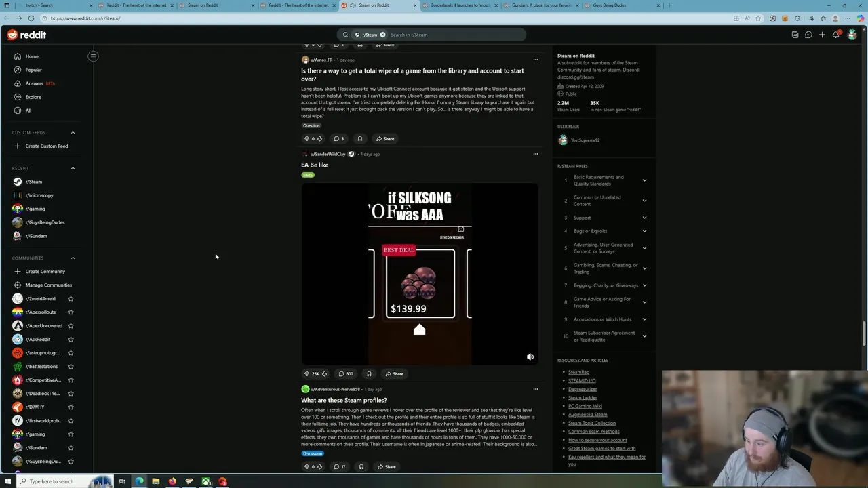Open PC Gaming Wiki link
This screenshot has height=488, width=868.
pos(585,406)
